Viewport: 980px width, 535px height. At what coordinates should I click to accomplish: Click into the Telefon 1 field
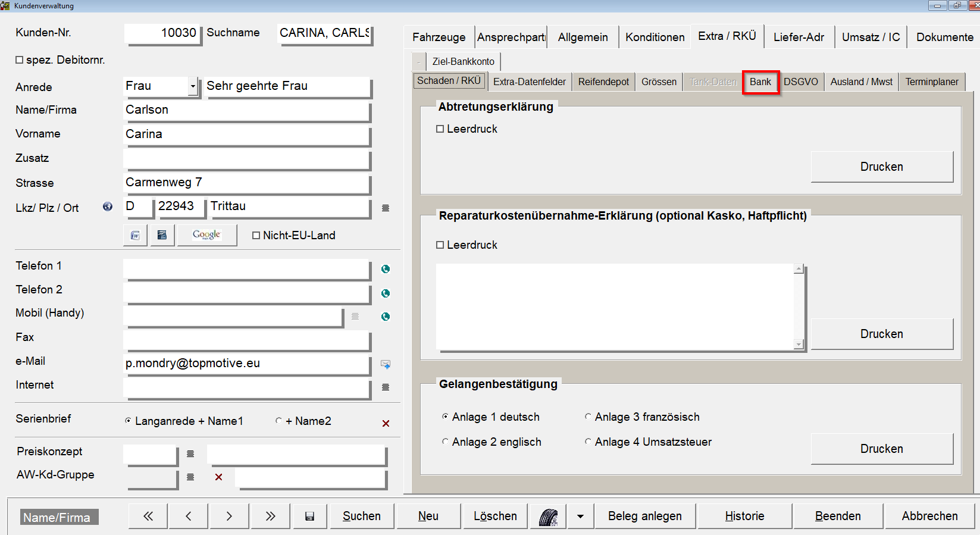pyautogui.click(x=247, y=269)
